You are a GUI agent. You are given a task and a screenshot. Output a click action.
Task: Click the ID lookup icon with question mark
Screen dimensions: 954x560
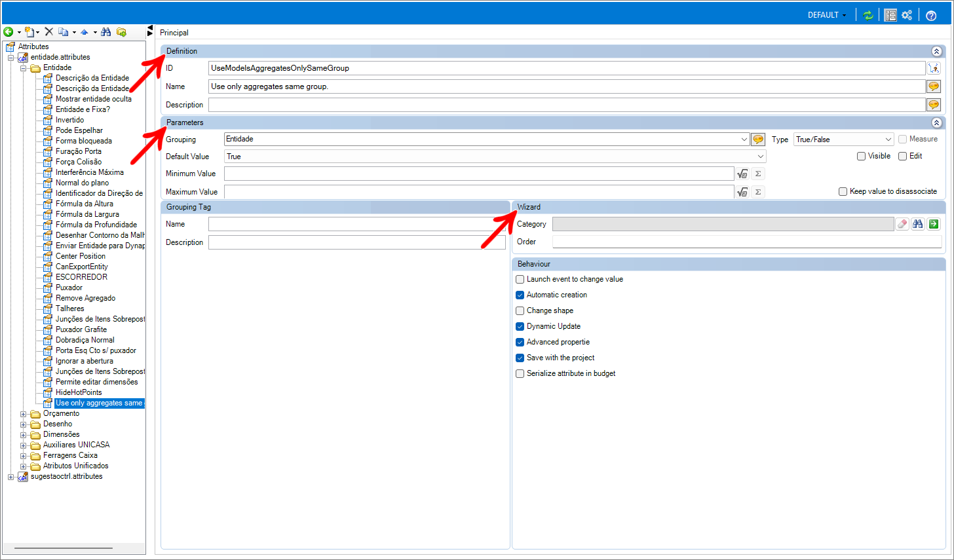click(x=934, y=68)
